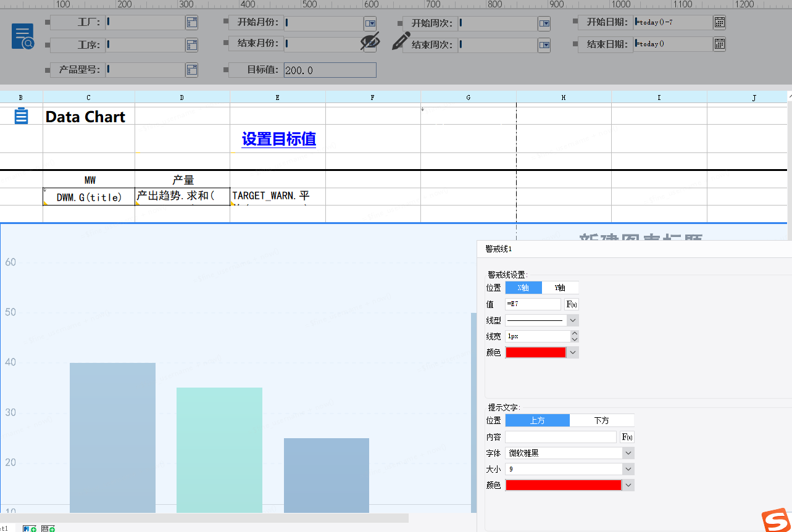Decrease the 线宽 line width stepper
Viewport: 792px width, 532px height.
(x=575, y=339)
